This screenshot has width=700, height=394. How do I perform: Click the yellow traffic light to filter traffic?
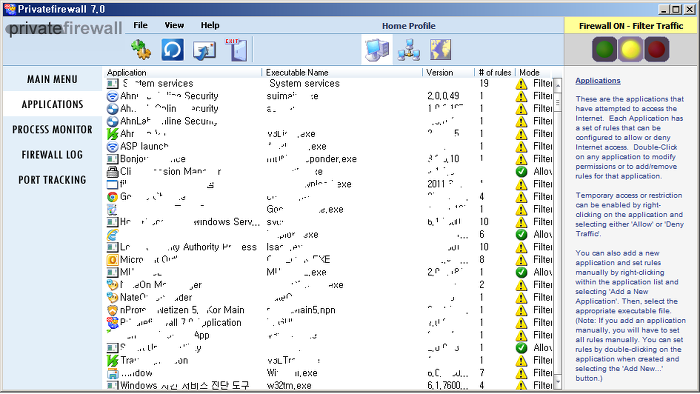[x=630, y=49]
